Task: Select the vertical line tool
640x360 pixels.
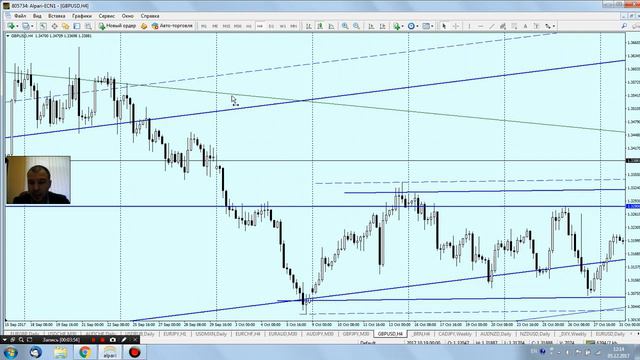Action: (x=469, y=26)
